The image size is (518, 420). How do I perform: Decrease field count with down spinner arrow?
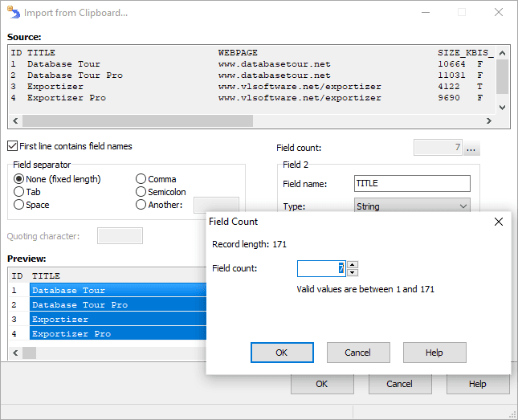coord(353,272)
